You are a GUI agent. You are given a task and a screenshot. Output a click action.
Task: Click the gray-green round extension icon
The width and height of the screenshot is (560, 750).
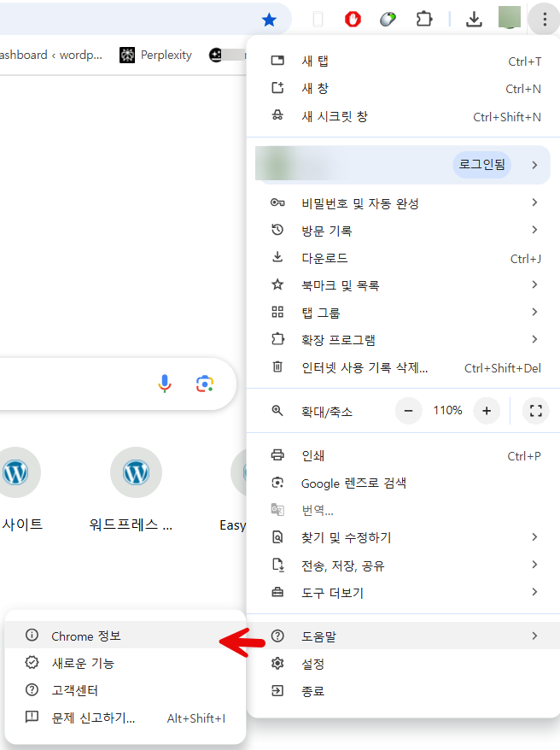pyautogui.click(x=388, y=19)
